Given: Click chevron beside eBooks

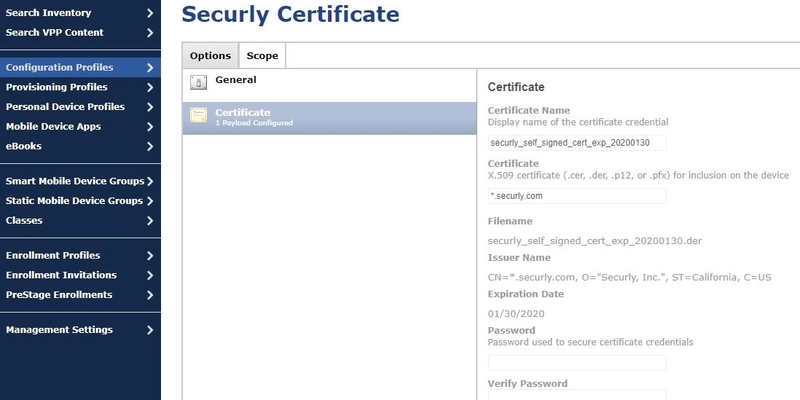Looking at the screenshot, I should pyautogui.click(x=150, y=146).
